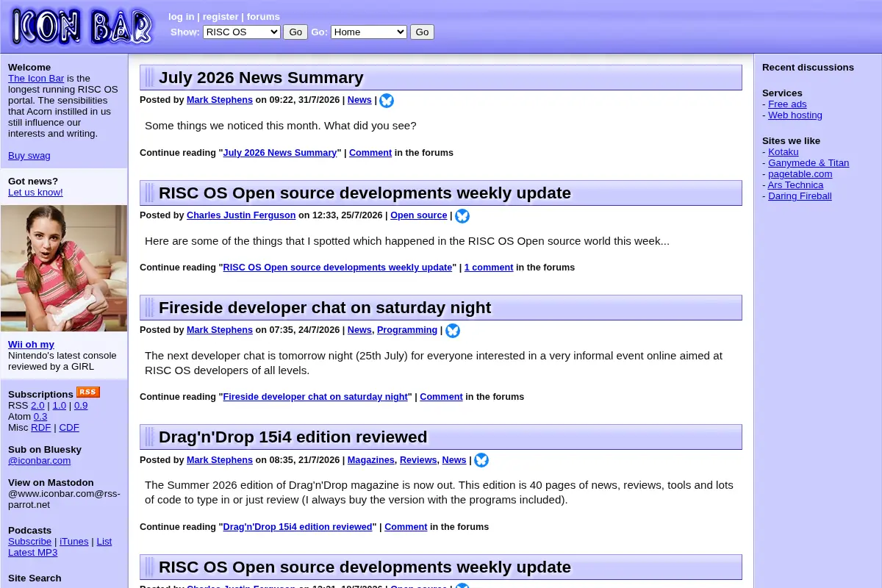The width and height of the screenshot is (882, 588).
Task: Open News category on July 2026 News Summary
Action: [359, 99]
